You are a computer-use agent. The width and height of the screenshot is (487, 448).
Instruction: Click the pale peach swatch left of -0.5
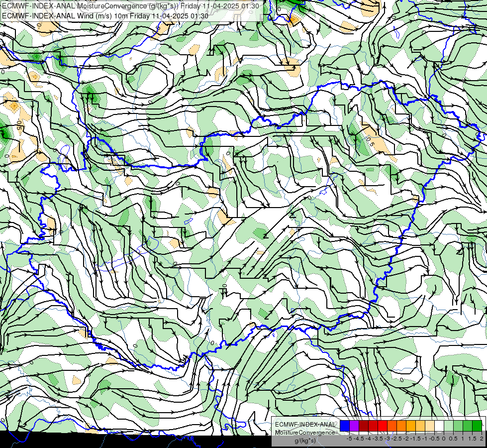point(430,426)
